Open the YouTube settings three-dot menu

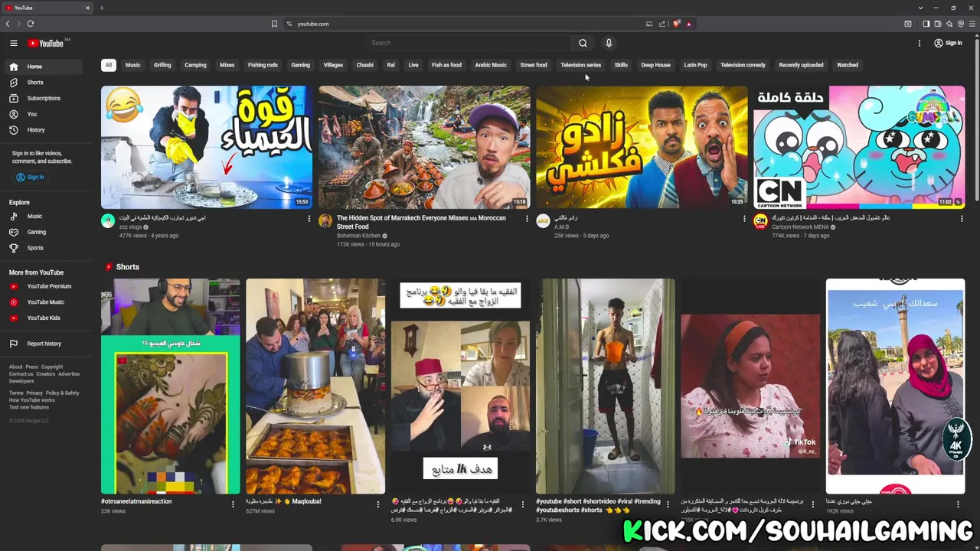(x=920, y=44)
